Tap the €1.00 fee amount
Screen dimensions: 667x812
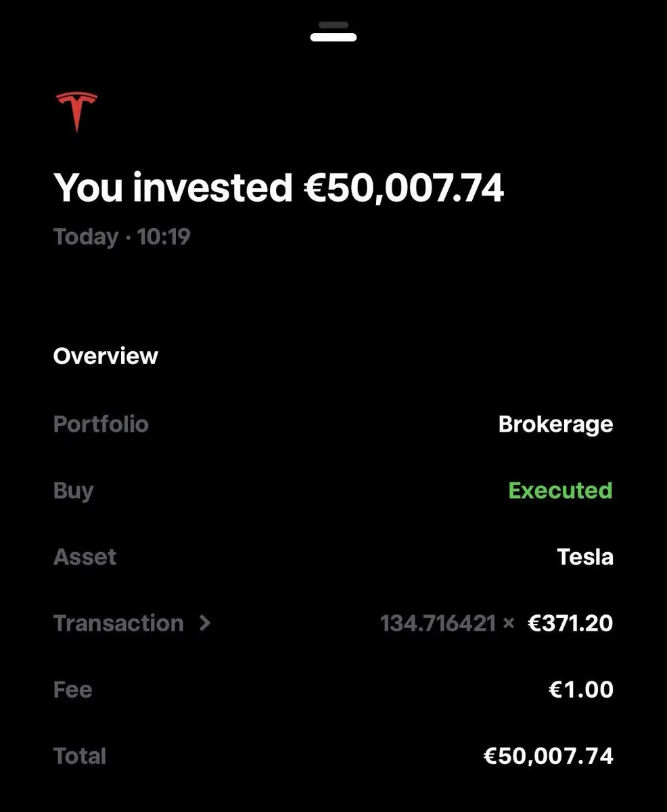click(581, 690)
